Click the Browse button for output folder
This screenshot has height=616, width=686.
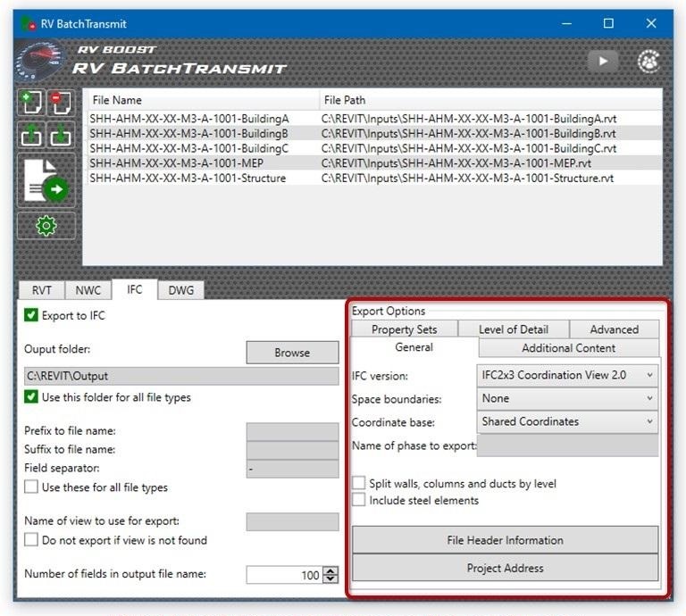coord(292,353)
